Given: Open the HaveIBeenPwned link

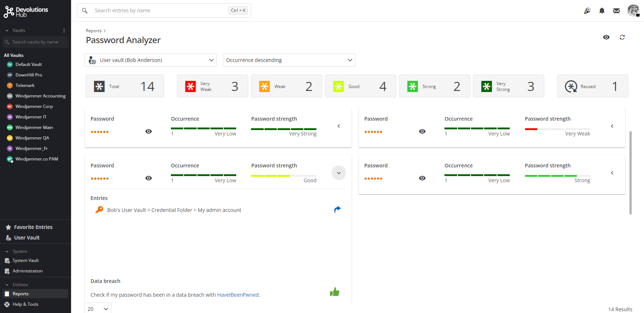Looking at the screenshot, I should [238, 295].
